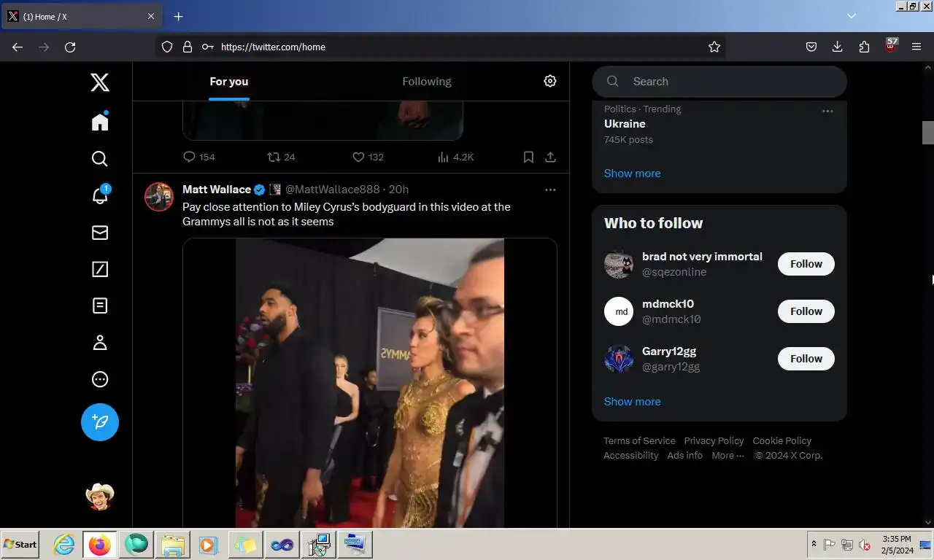Reply to the post with 154 comments
This screenshot has height=560, width=934.
click(x=198, y=157)
